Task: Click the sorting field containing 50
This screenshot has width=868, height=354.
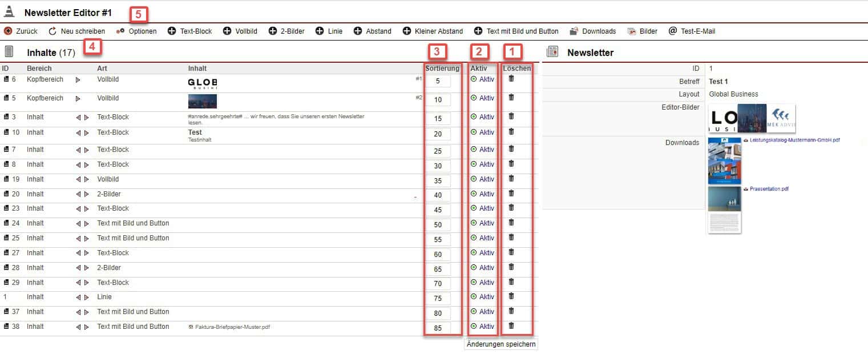Action: (x=438, y=224)
